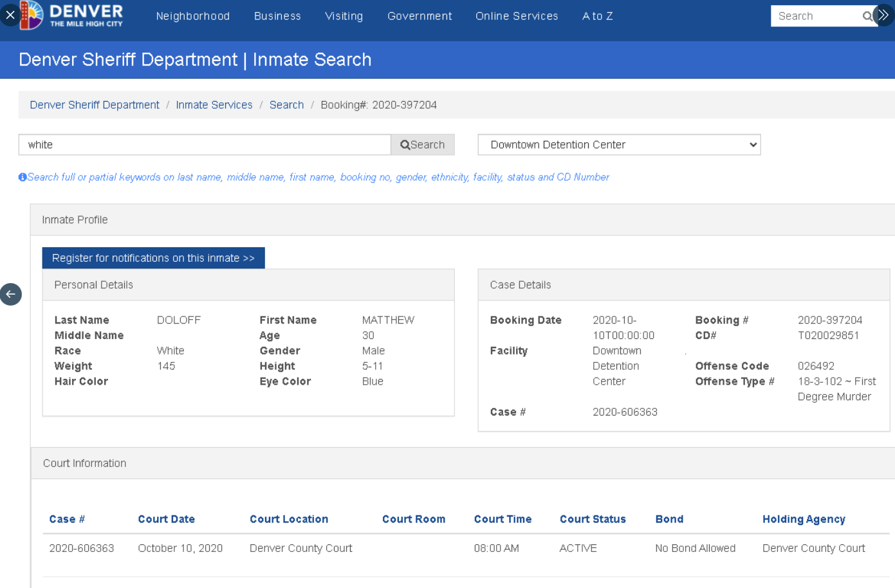
Task: Open the Government menu
Action: click(x=420, y=16)
